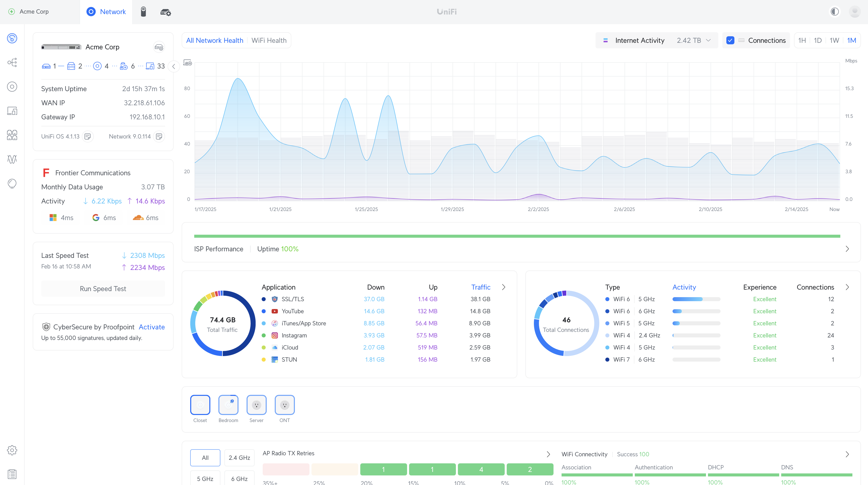The width and height of the screenshot is (868, 485).
Task: Select the 1W time range tab
Action: click(834, 41)
